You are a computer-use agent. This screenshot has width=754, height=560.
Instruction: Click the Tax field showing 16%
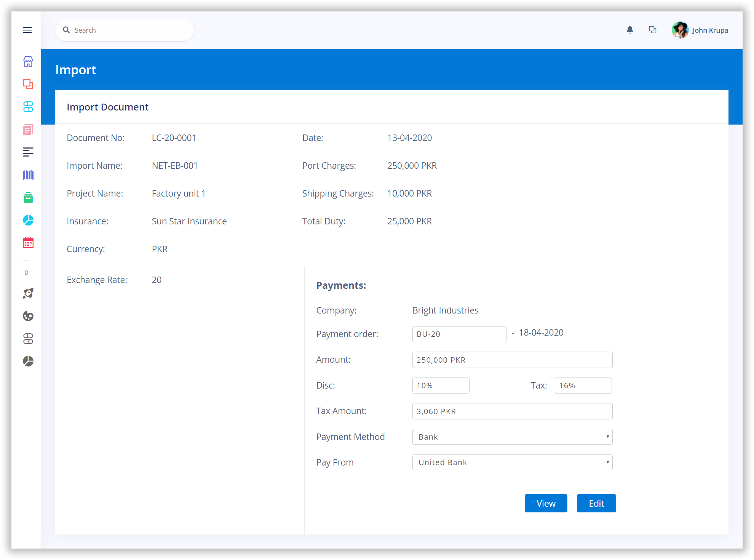pyautogui.click(x=583, y=386)
